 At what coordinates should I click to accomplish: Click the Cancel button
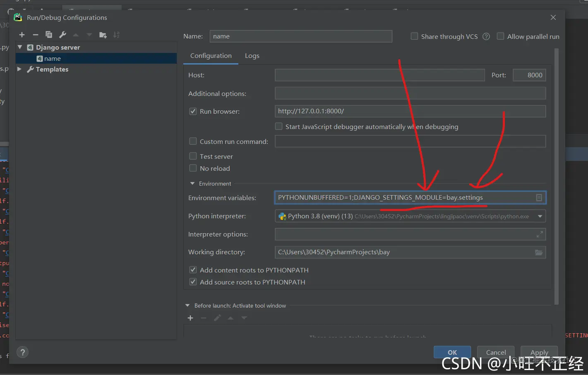pyautogui.click(x=496, y=352)
